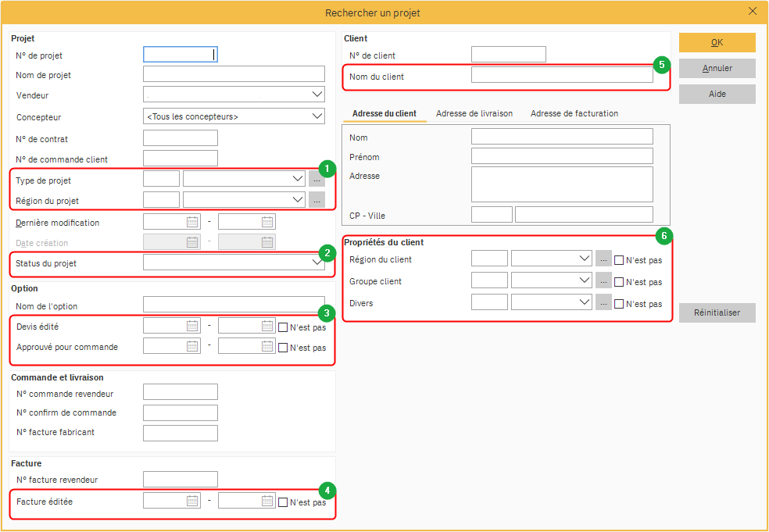This screenshot has height=532, width=769.
Task: Open calendar for Approuvé pour commande end date
Action: (x=267, y=346)
